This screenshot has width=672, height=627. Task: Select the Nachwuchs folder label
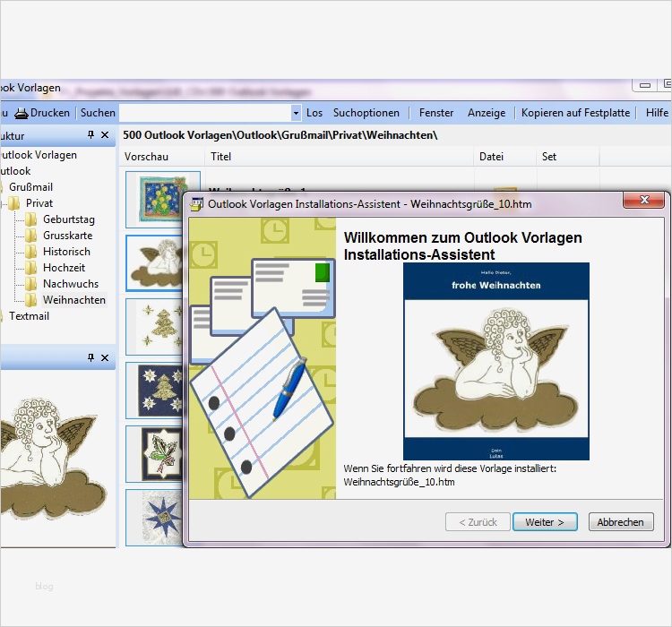(x=71, y=284)
